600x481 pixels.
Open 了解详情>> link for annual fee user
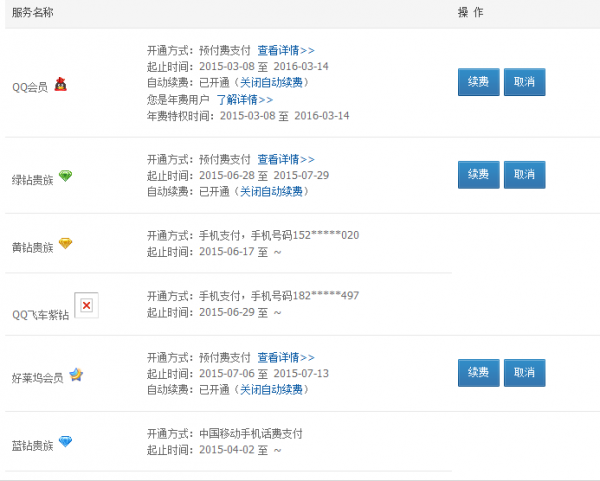pyautogui.click(x=245, y=100)
